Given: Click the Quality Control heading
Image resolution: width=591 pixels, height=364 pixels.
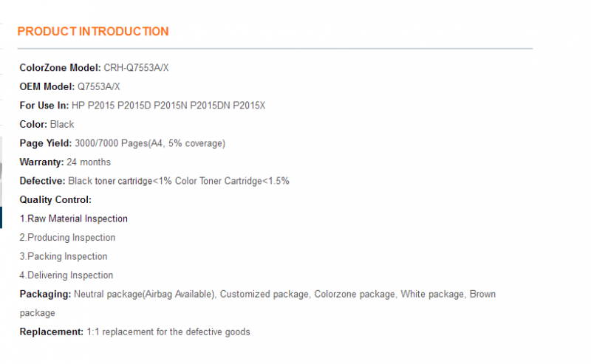Looking at the screenshot, I should [55, 199].
